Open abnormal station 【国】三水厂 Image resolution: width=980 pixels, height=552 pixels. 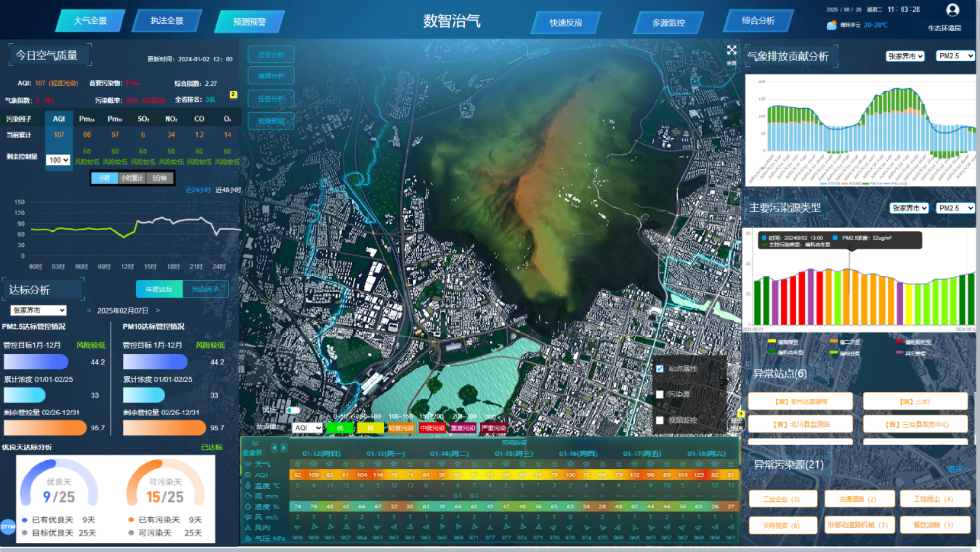[916, 401]
